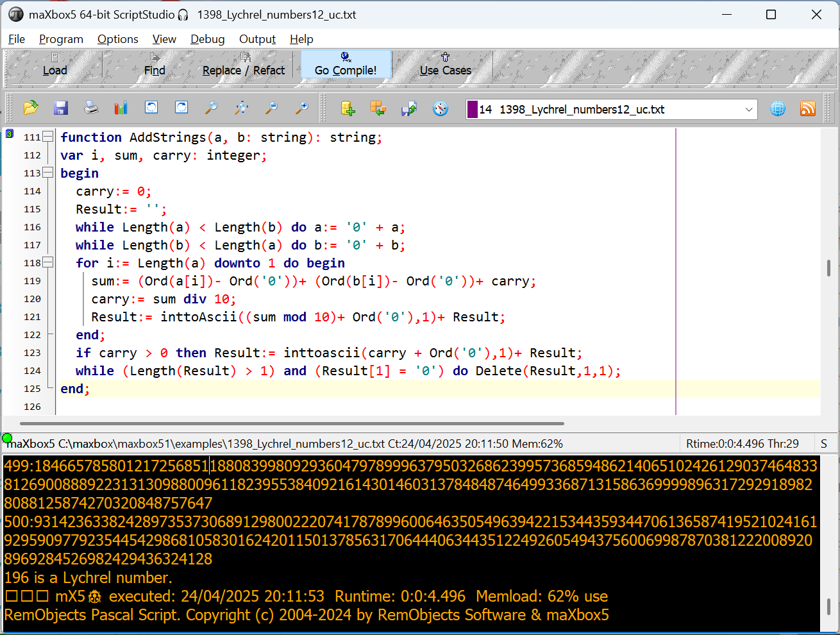The height and width of the screenshot is (635, 840).
Task: Click the save-with-arrow icon
Action: click(x=409, y=108)
